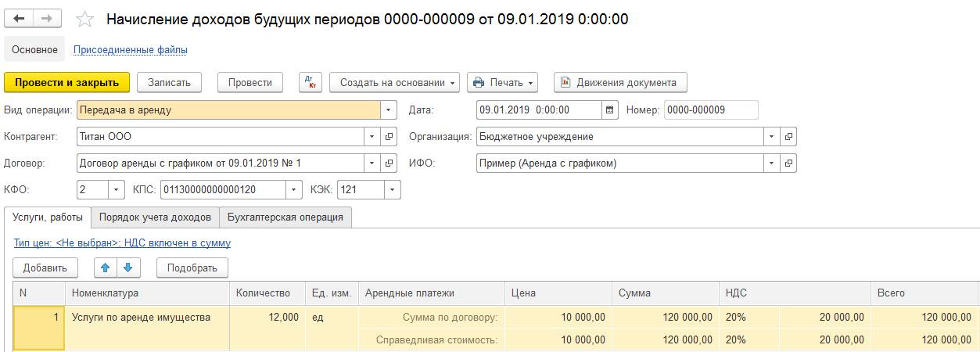Open ИФО record icon
This screenshot has width=980, height=352.
[x=788, y=163]
